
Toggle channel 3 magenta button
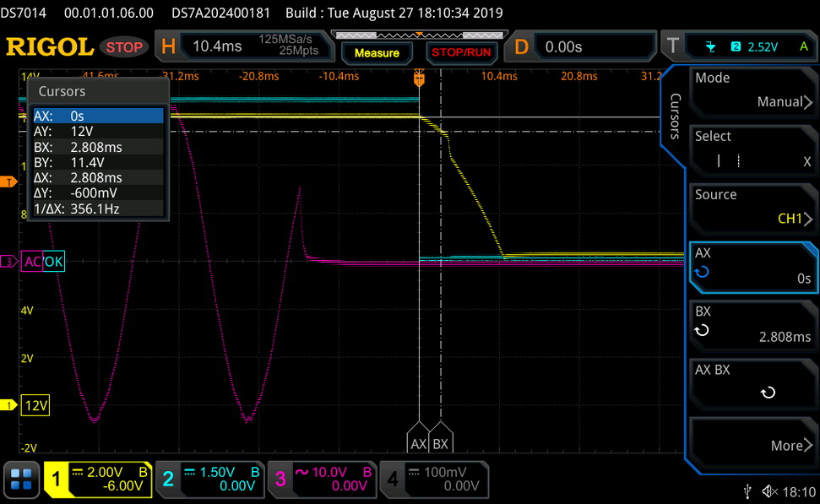point(280,479)
